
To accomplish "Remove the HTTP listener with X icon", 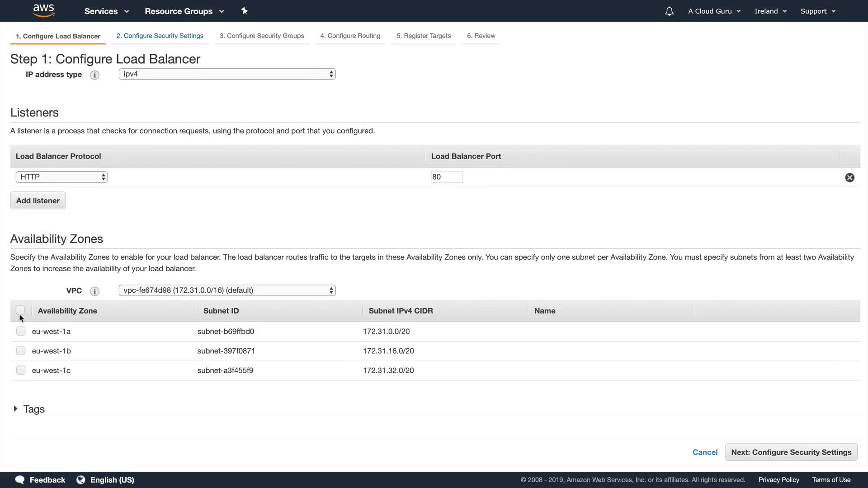I will pyautogui.click(x=849, y=178).
